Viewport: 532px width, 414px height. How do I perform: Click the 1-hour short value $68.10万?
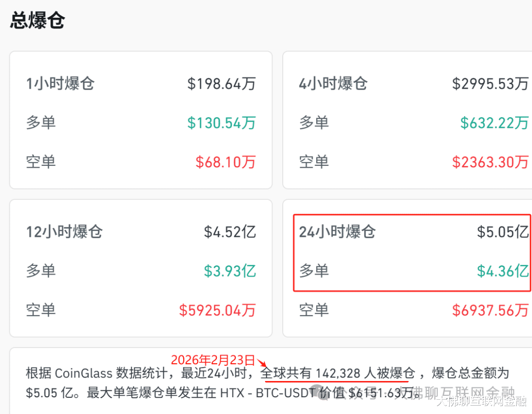[226, 162]
